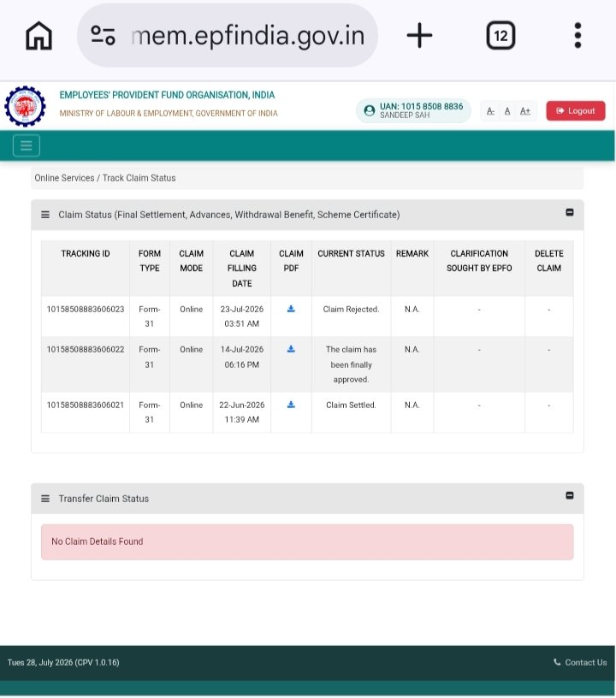The image size is (616, 698).
Task: Click Track Claim Status breadcrumb
Action: [x=139, y=178]
